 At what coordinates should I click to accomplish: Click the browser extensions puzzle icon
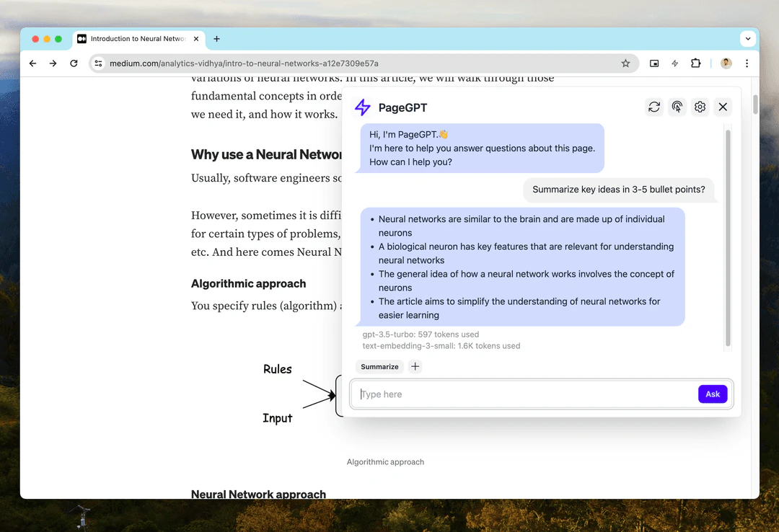695,63
